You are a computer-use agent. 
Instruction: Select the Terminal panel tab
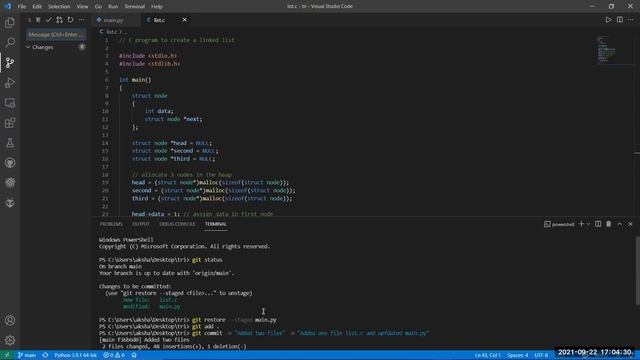point(216,224)
